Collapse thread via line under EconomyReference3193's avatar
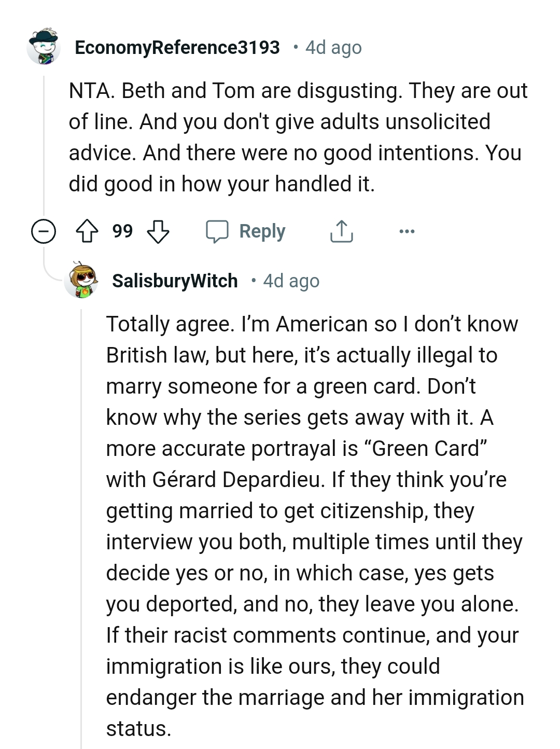 44,145
